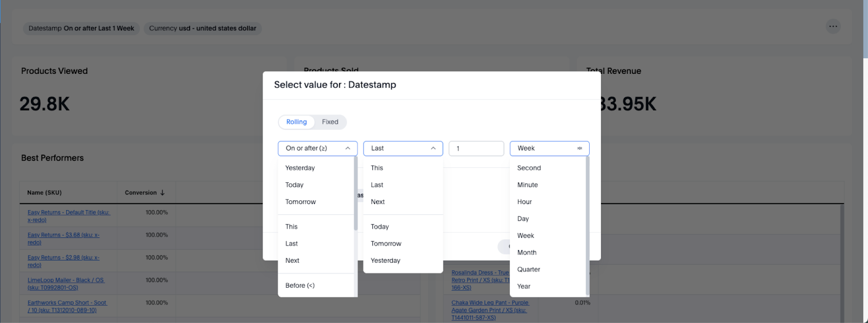868x323 pixels.
Task: Pick Second from the time unit list
Action: pos(529,168)
